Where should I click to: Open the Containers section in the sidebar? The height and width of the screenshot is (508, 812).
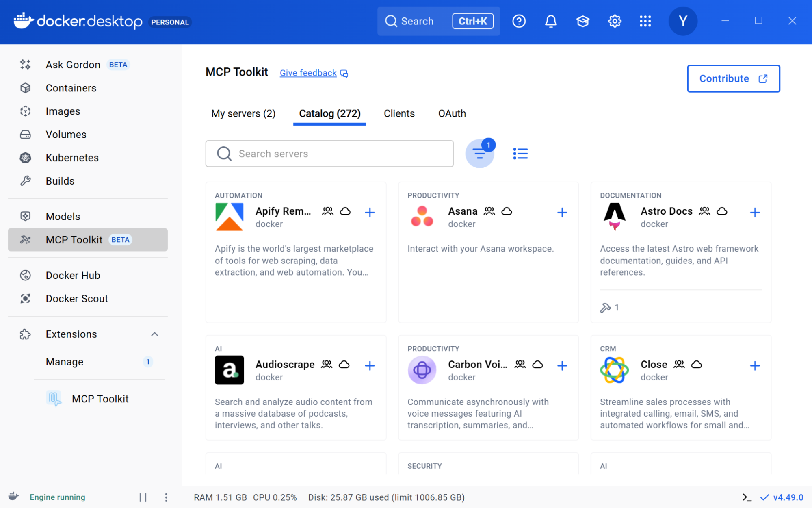tap(71, 88)
